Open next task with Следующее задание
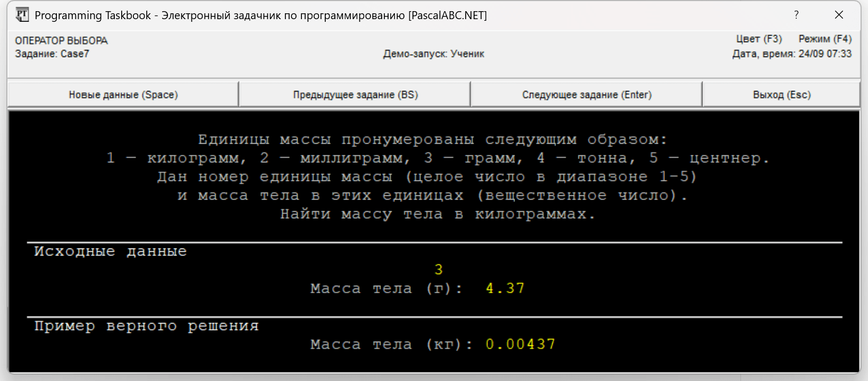 point(586,95)
